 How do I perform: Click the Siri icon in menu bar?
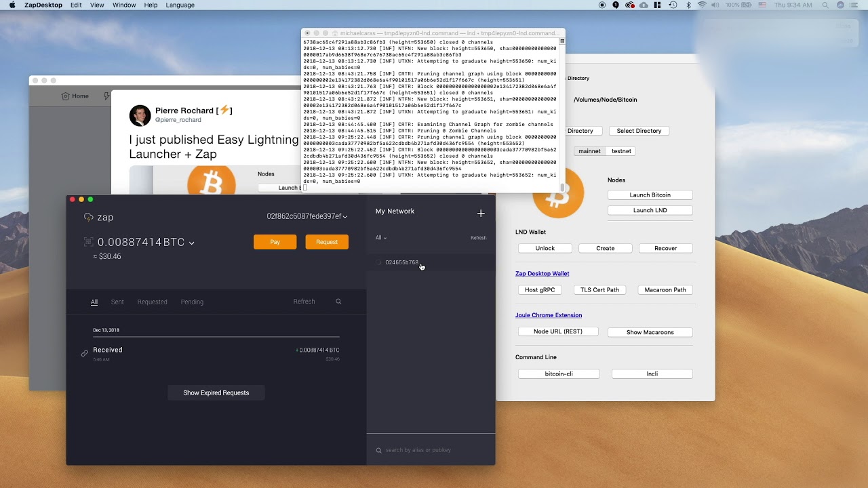[841, 5]
